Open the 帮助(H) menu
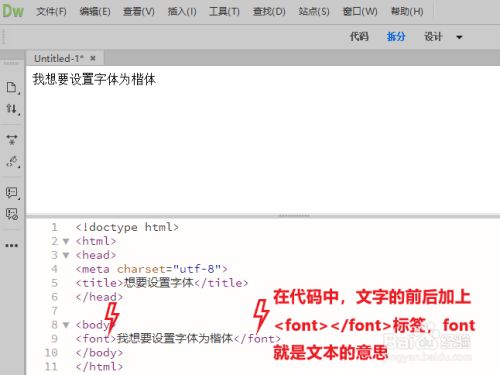This screenshot has height=375, width=500. click(407, 12)
